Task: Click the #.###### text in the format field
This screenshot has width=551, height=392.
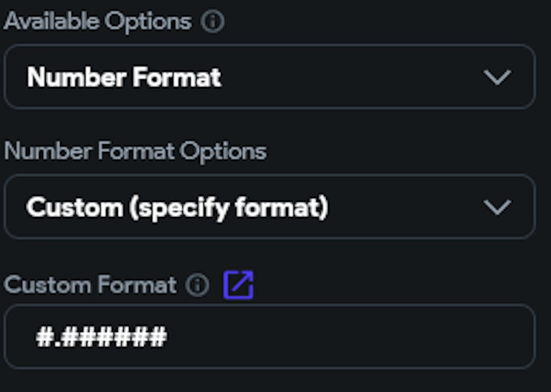Action: 101,336
